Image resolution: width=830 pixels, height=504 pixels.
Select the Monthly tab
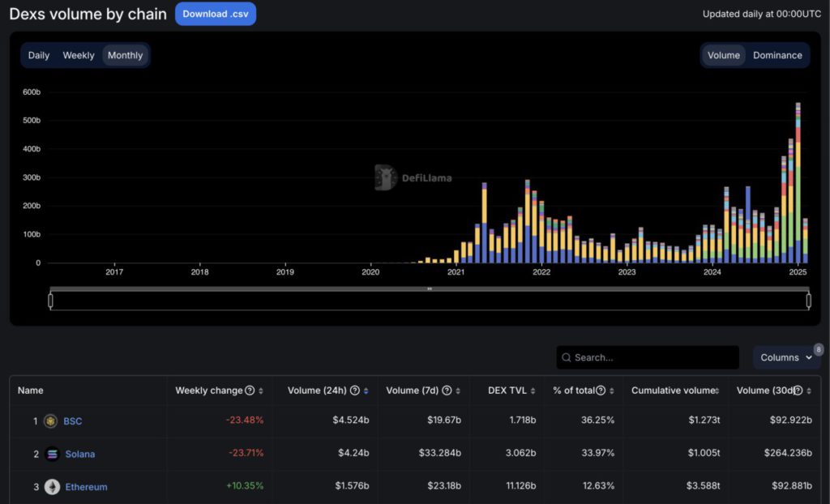[125, 55]
